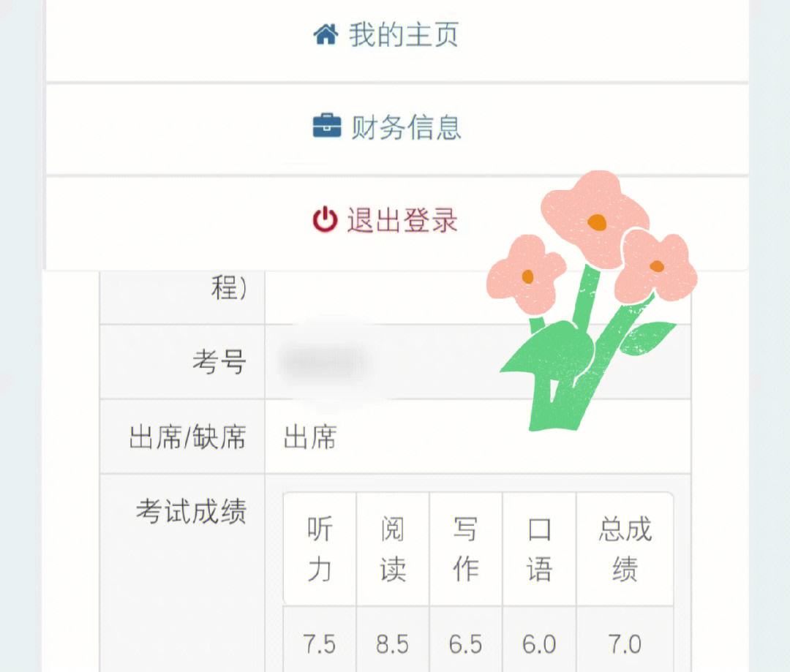Click the 口语 column header

[539, 548]
